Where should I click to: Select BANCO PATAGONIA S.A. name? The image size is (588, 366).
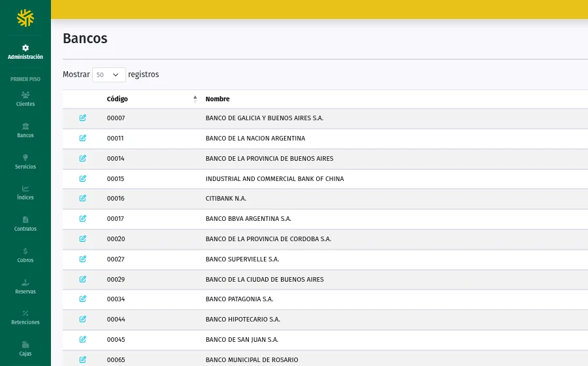[x=239, y=299]
